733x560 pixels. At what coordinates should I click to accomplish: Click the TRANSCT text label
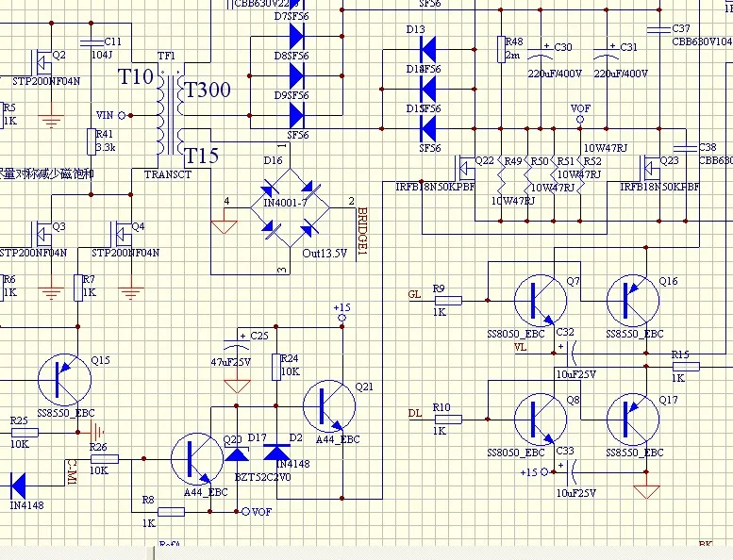pyautogui.click(x=168, y=174)
